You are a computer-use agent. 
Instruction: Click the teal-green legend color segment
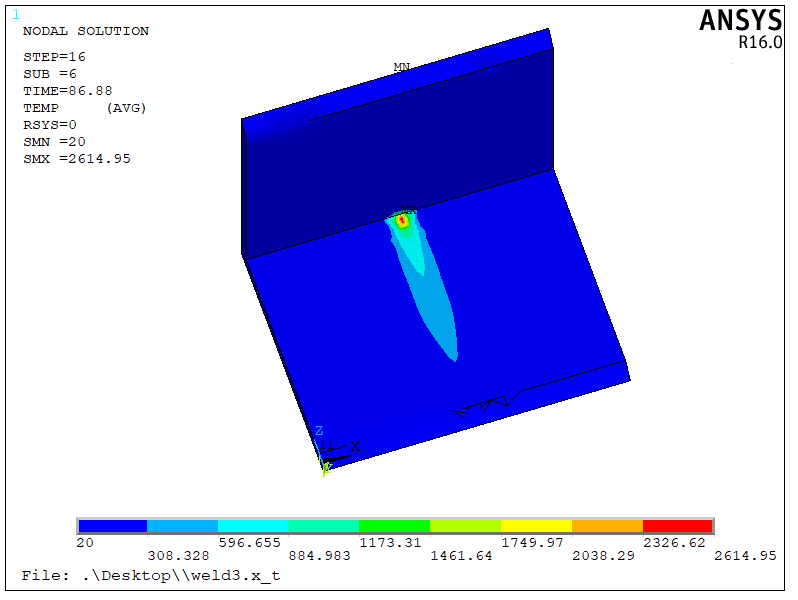pyautogui.click(x=324, y=526)
